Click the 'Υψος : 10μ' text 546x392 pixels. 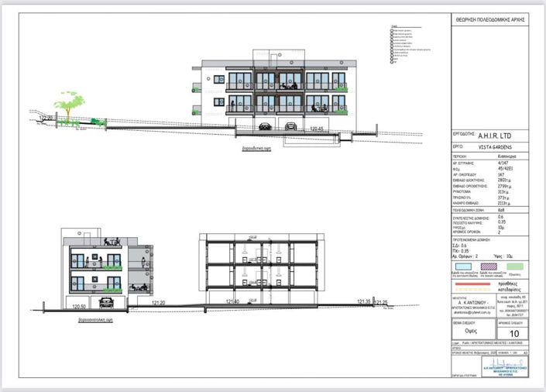pos(503,256)
